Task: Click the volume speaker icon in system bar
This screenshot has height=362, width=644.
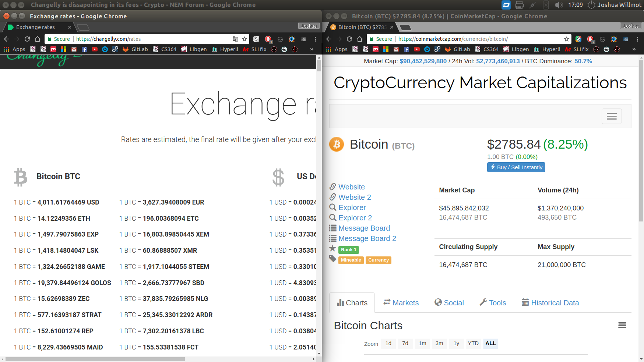Action: click(x=559, y=5)
